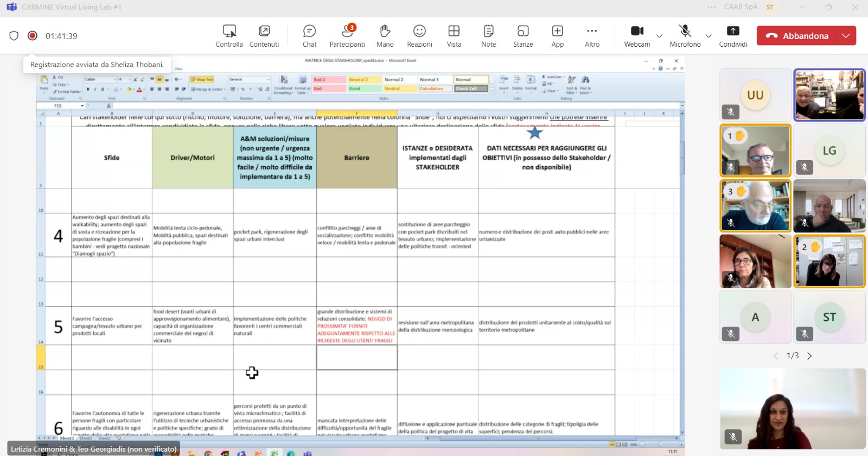The width and height of the screenshot is (868, 456).
Task: Click raised hand badge number 2
Action: pos(810,247)
